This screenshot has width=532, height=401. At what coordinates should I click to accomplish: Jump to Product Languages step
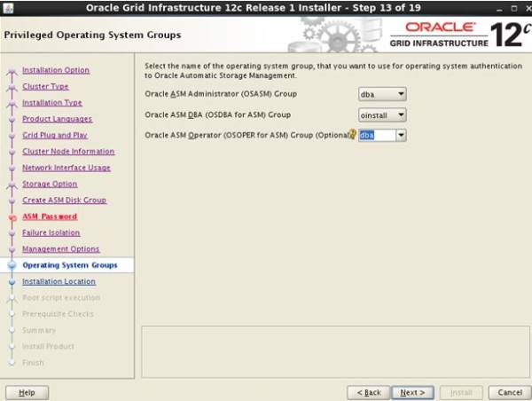point(58,119)
